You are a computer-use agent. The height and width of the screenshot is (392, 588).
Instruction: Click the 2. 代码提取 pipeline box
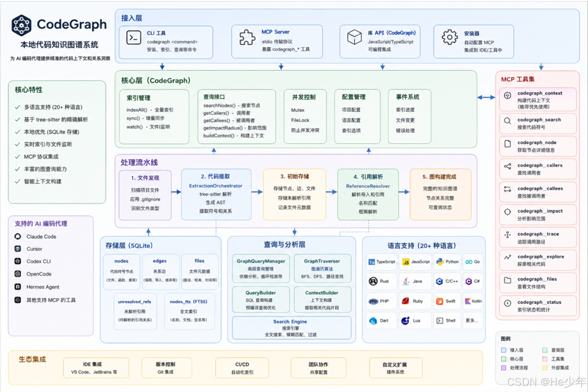pos(216,194)
